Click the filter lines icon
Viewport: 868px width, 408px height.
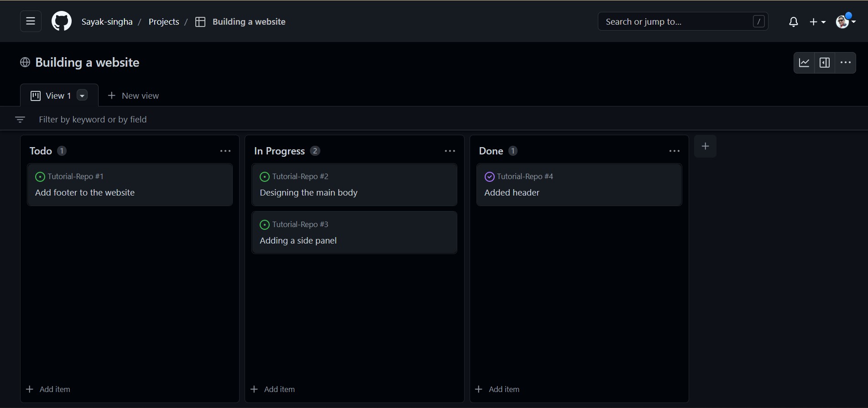click(20, 119)
